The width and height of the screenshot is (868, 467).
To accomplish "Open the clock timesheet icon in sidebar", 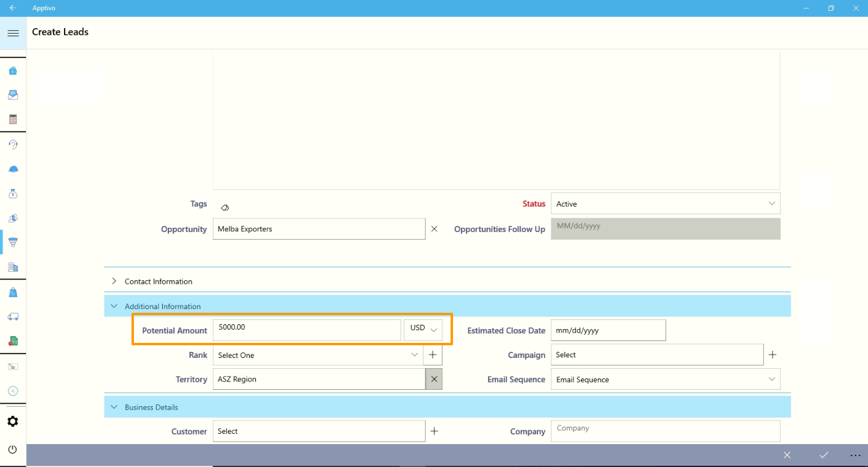I will coord(13,391).
